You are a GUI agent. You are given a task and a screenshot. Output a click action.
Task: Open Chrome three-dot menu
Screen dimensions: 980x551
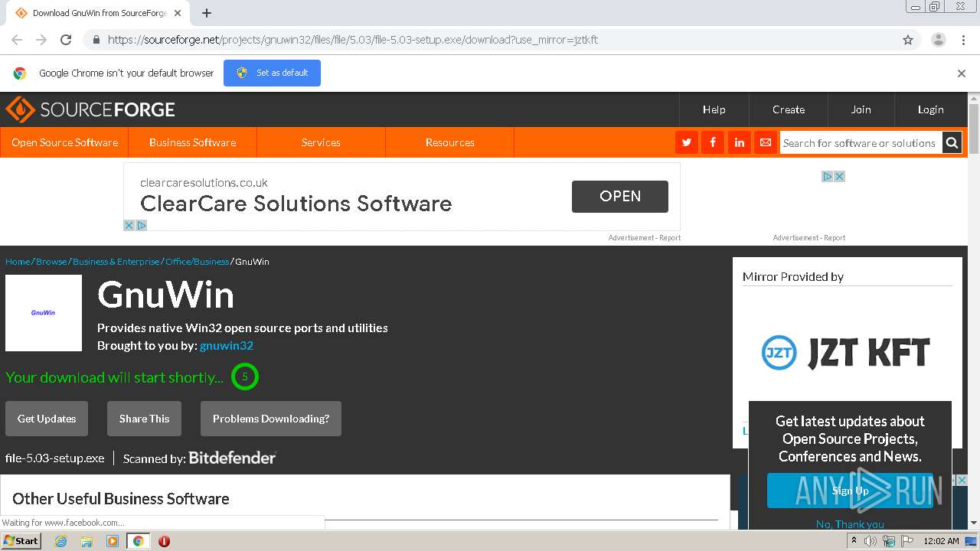tap(963, 40)
